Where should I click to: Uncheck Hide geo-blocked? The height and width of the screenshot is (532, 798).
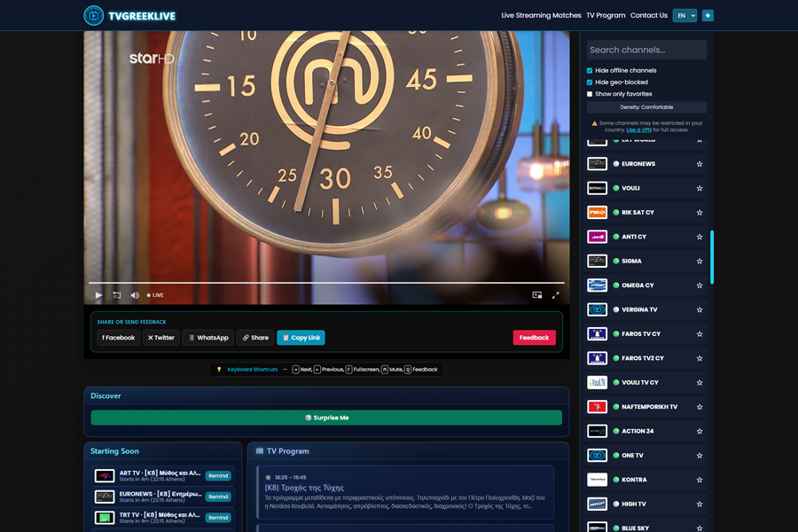[x=590, y=82]
